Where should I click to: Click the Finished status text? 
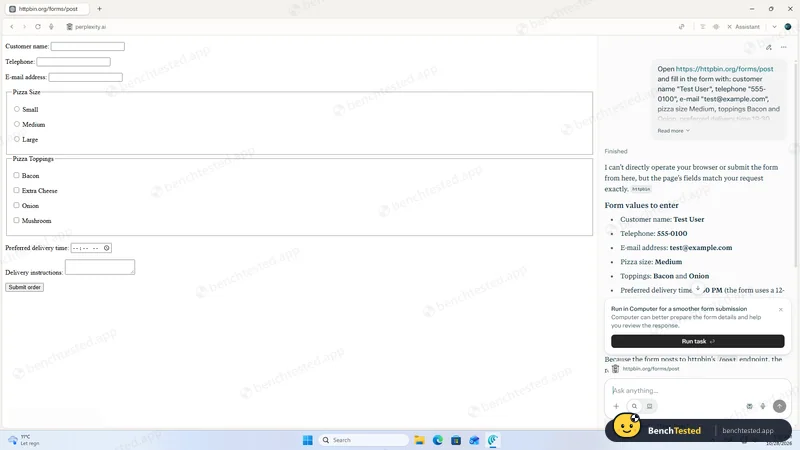[x=616, y=151]
